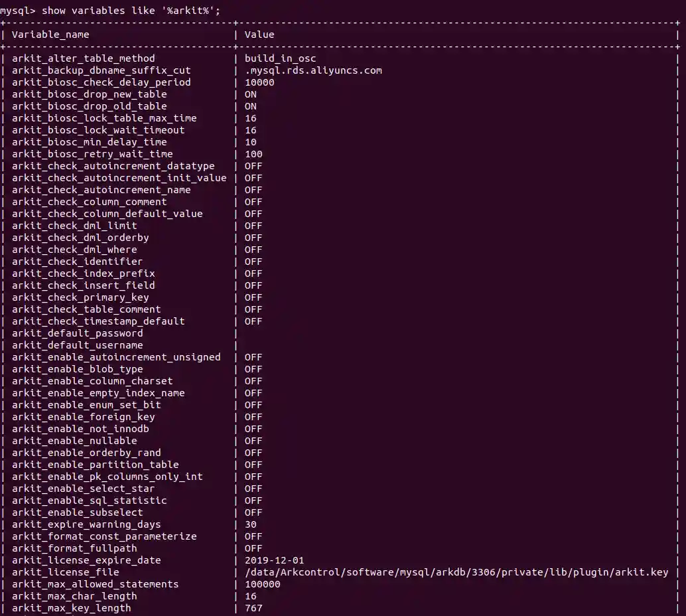The width and height of the screenshot is (686, 616).
Task: Click the license expire date 2019-12-01
Action: pos(274,560)
